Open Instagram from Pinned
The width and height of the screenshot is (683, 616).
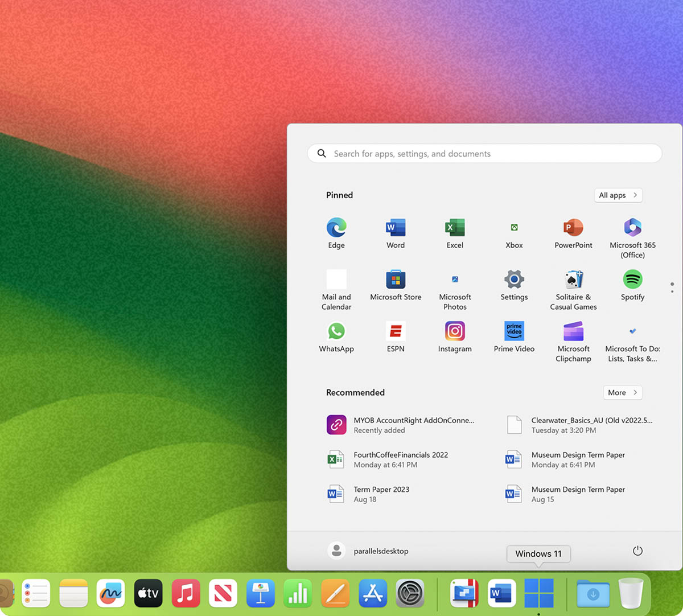pos(454,331)
